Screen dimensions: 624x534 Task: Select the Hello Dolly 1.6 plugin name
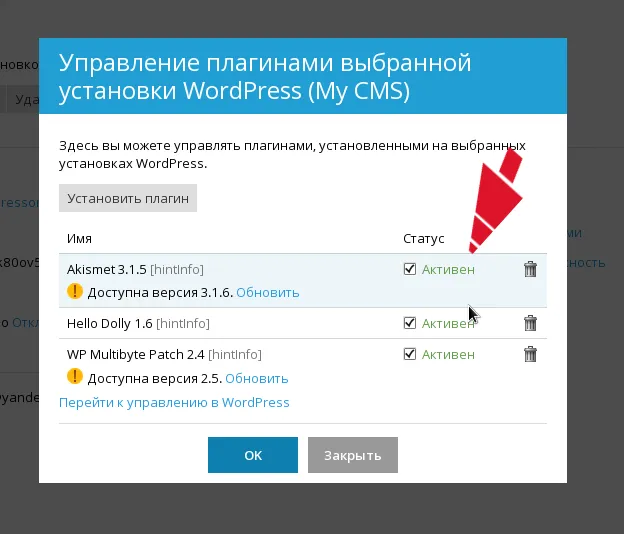(x=109, y=324)
